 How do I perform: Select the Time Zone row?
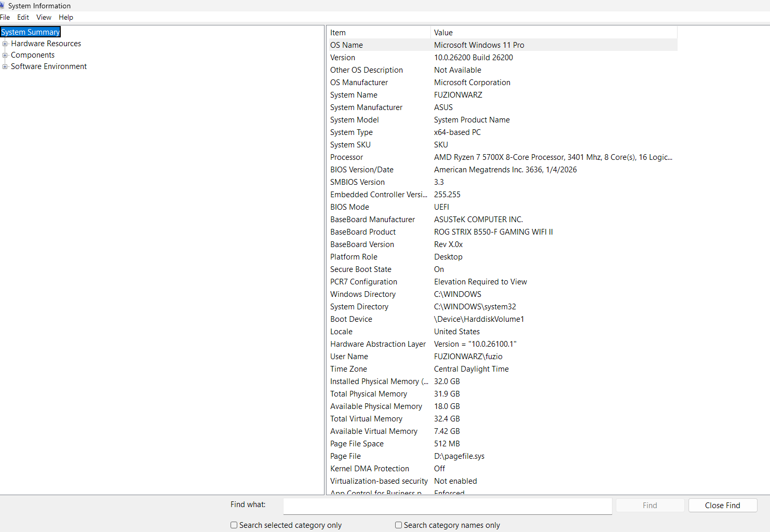click(503, 369)
